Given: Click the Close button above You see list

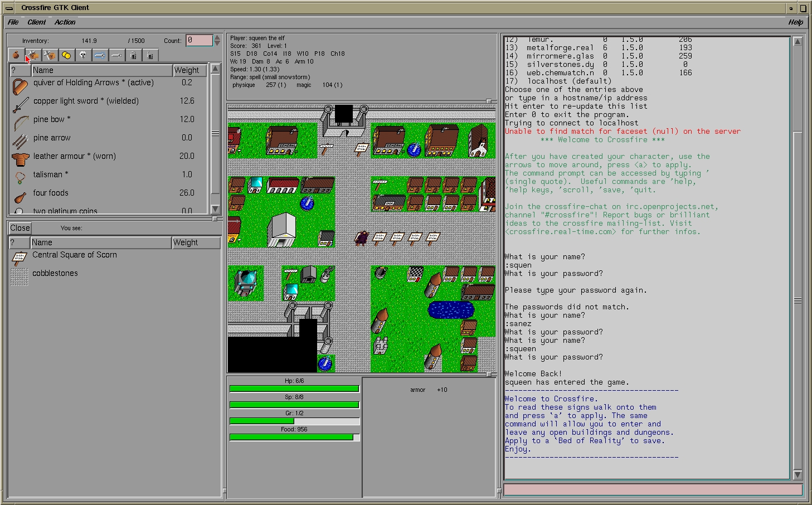Looking at the screenshot, I should point(20,228).
